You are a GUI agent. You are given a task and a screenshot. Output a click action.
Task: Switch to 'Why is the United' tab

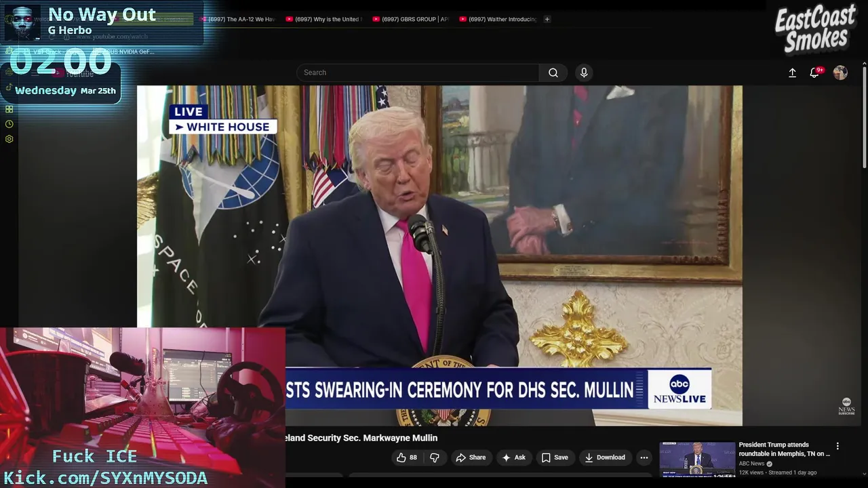tap(323, 19)
